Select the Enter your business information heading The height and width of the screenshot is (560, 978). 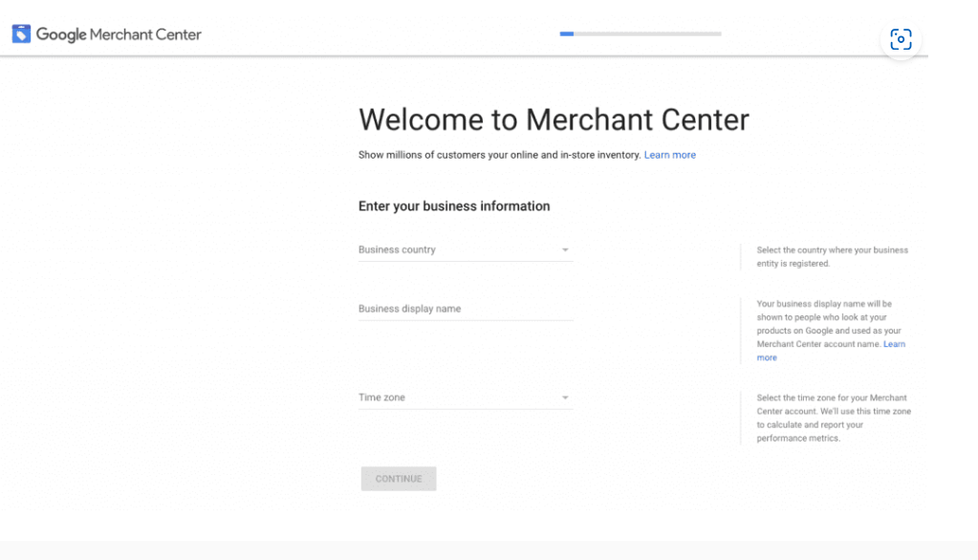click(453, 205)
